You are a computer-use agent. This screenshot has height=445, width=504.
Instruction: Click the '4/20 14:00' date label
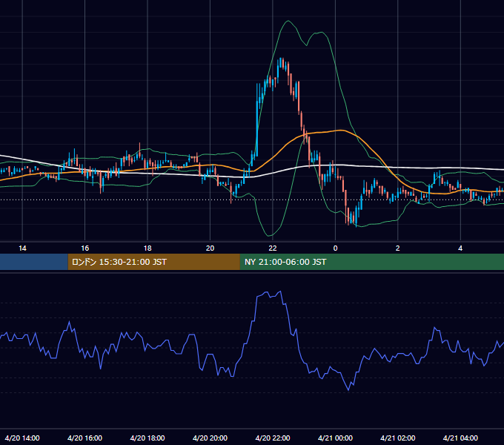coord(22,438)
